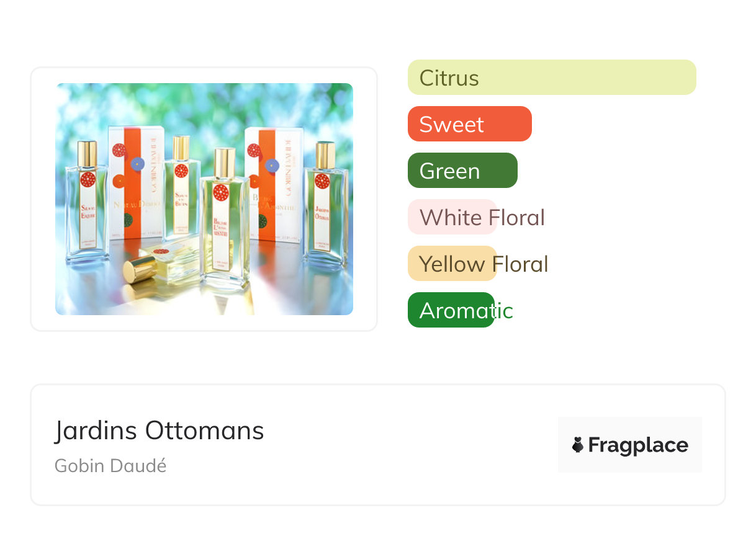756x536 pixels.
Task: Select the Green accord bar
Action: pyautogui.click(x=462, y=171)
